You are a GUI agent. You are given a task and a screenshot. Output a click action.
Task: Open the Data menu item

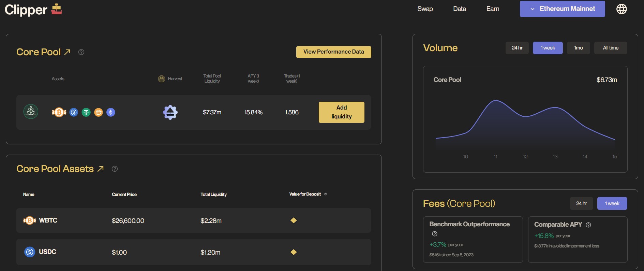[x=460, y=9]
